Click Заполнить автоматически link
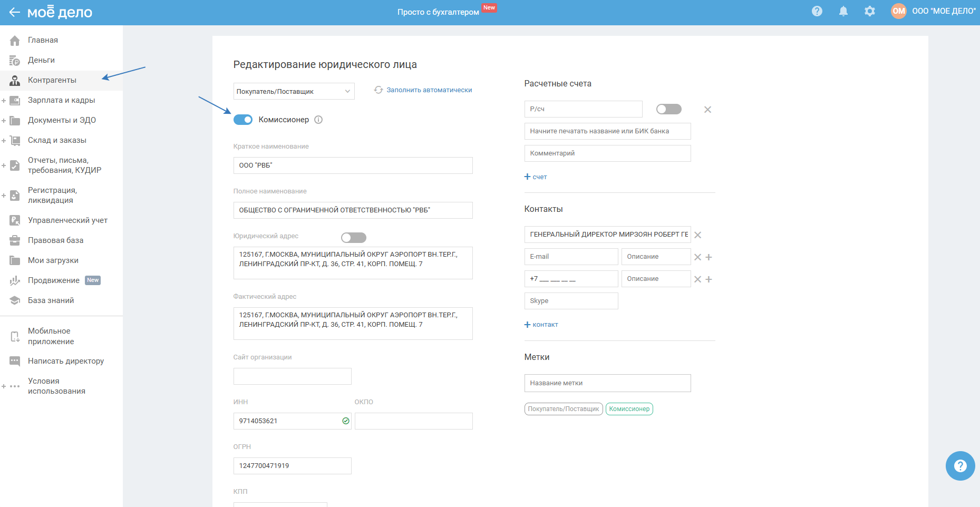Screen dimensions: 980x507 (x=429, y=90)
